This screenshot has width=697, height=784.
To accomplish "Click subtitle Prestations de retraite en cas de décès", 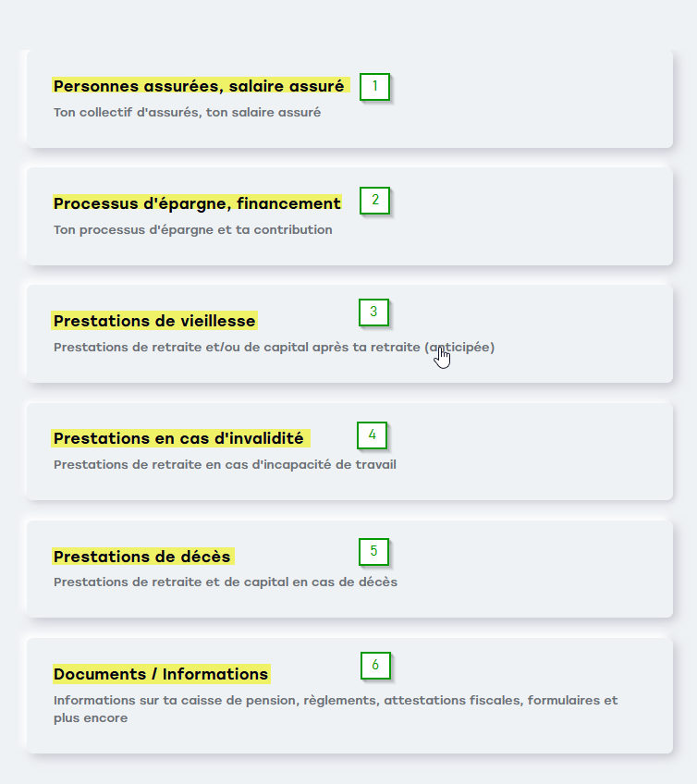I will click(226, 582).
